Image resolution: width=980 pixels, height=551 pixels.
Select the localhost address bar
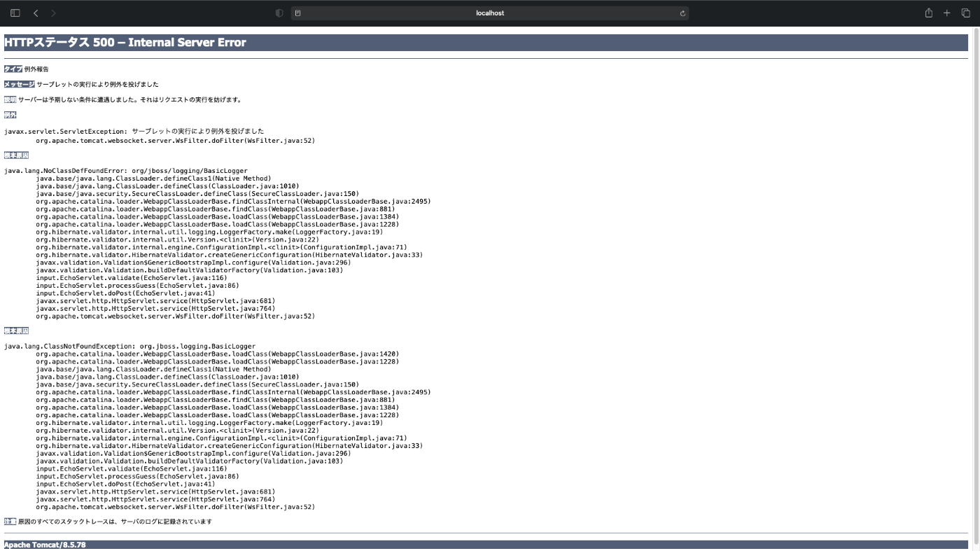(490, 13)
